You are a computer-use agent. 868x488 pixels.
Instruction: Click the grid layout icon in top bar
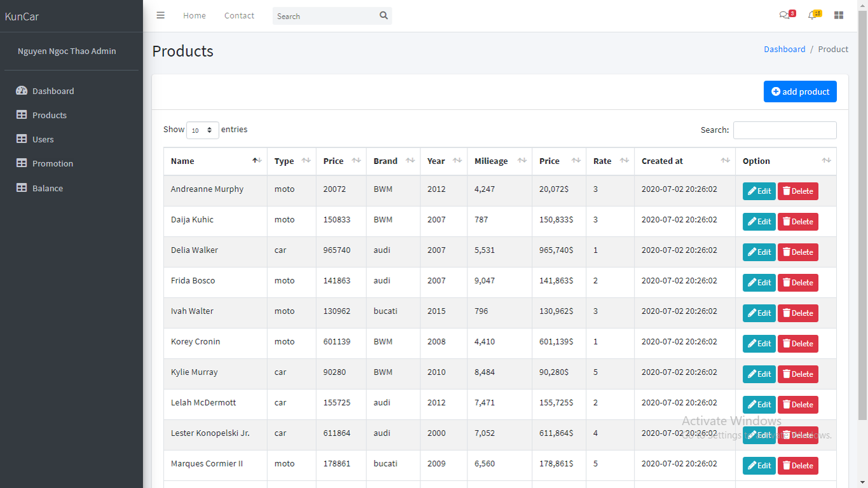click(x=839, y=15)
